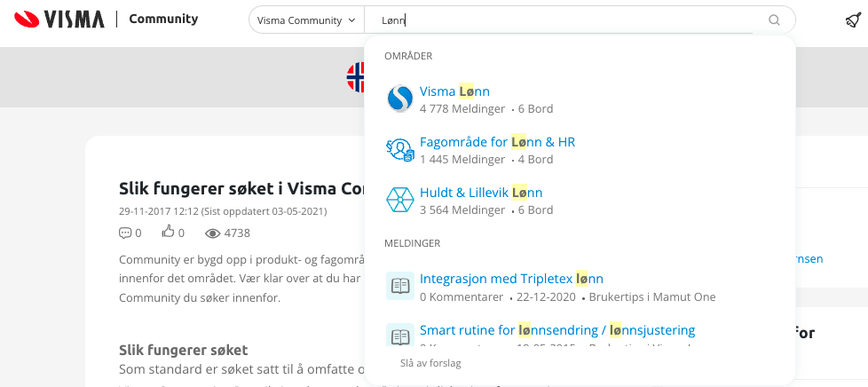Click Huldt & Lillevik hexagon icon
The image size is (868, 387).
(399, 200)
